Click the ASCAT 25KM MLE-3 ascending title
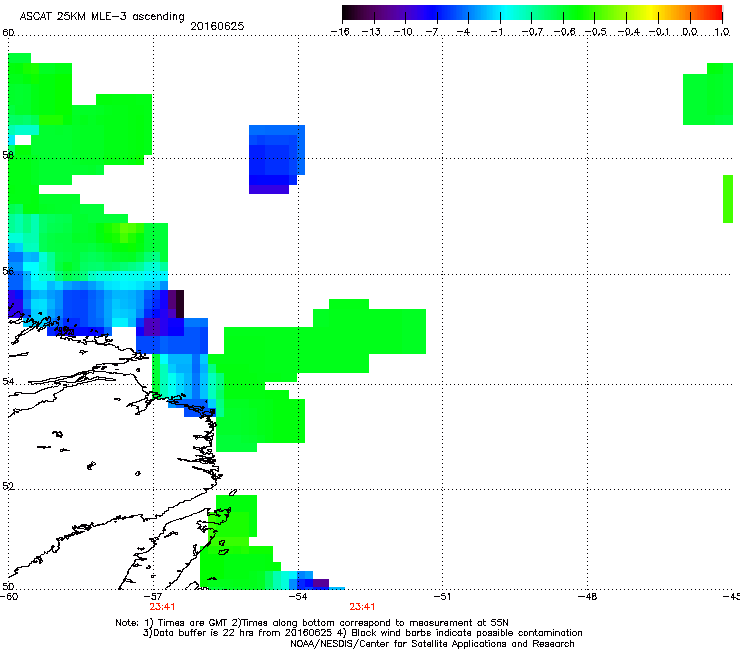Viewport: 740px width, 650px height. tap(102, 17)
